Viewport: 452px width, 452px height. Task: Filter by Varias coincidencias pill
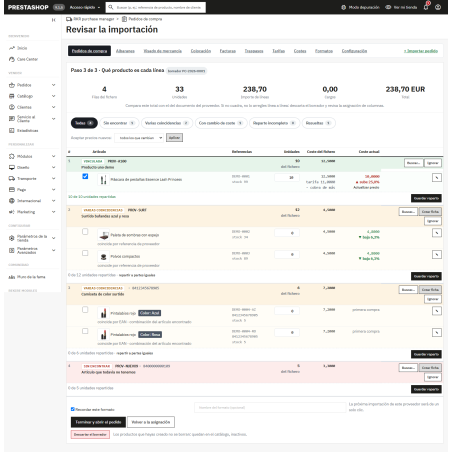167,123
